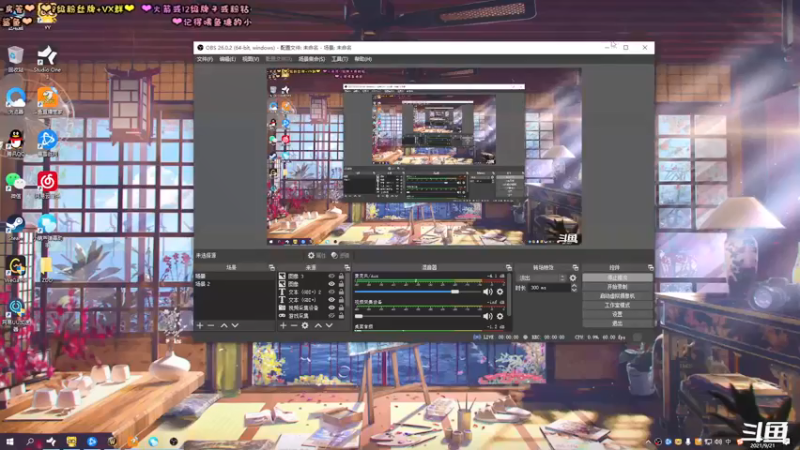Move scene up with up arrow

point(223,326)
